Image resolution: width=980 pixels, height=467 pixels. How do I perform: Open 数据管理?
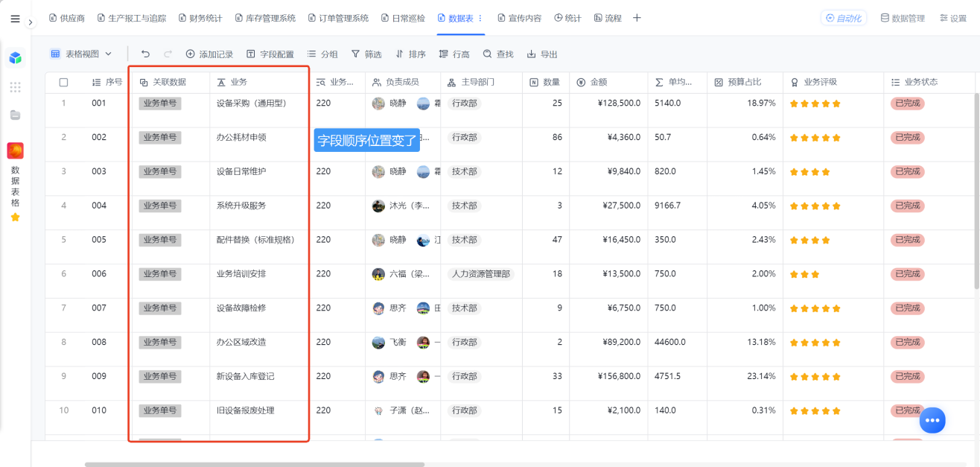pyautogui.click(x=903, y=18)
